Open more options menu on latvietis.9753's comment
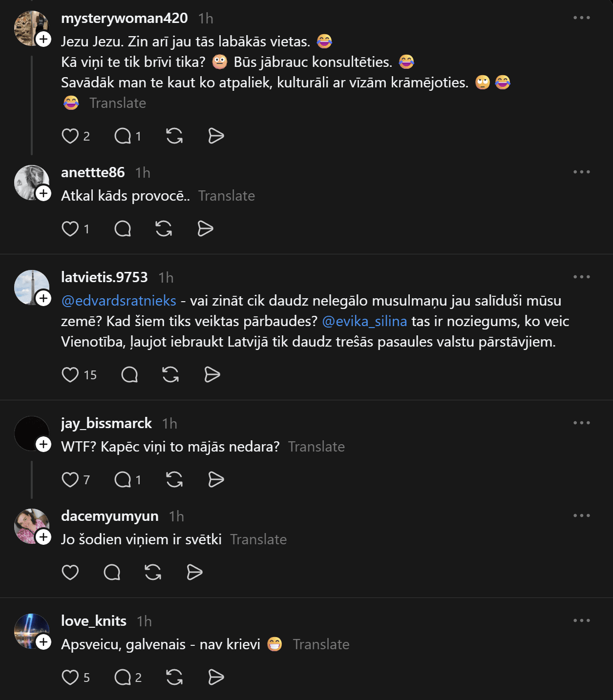 tap(581, 277)
